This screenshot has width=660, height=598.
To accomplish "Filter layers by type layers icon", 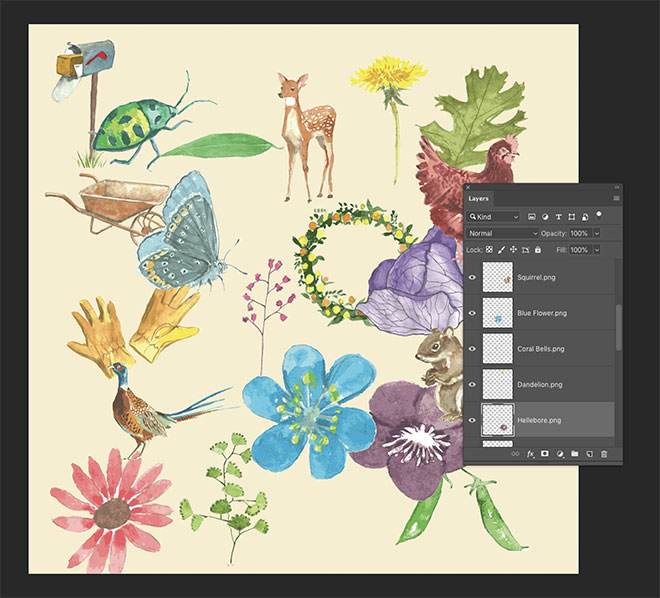I will [559, 217].
